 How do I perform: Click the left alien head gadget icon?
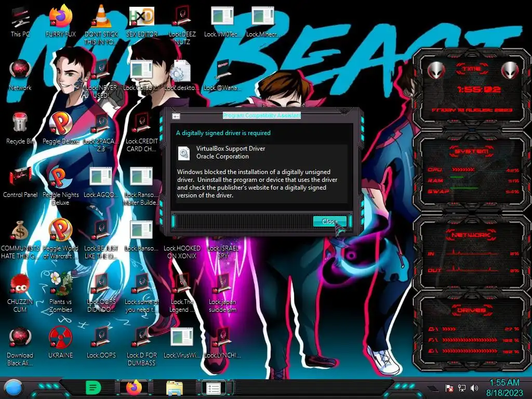[x=436, y=70]
